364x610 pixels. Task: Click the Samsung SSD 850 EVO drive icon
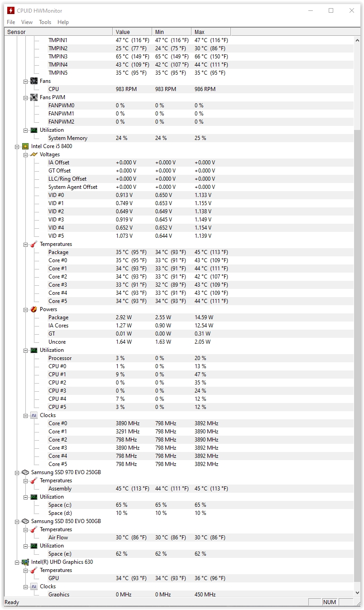[x=25, y=521]
